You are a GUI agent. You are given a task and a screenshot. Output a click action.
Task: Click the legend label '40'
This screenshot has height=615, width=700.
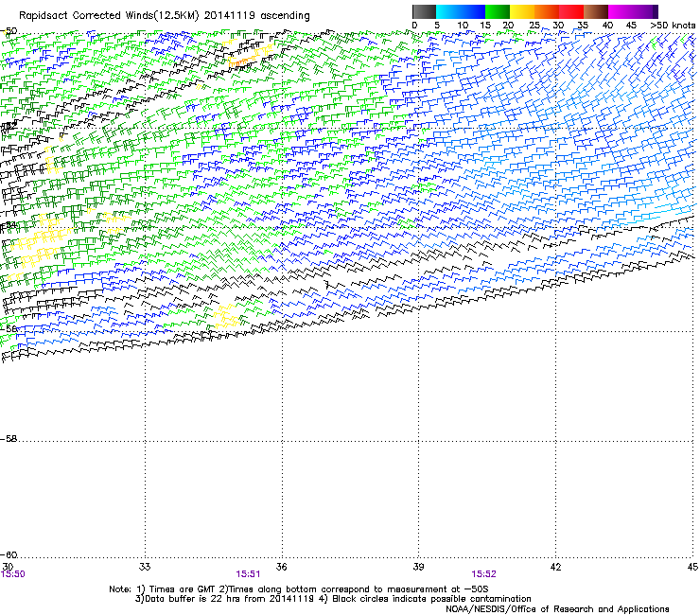607,26
